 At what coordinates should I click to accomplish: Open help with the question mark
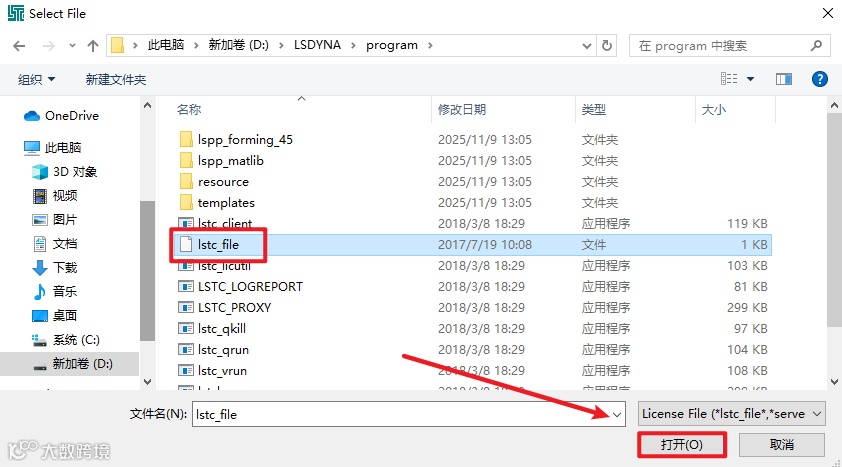tap(819, 79)
